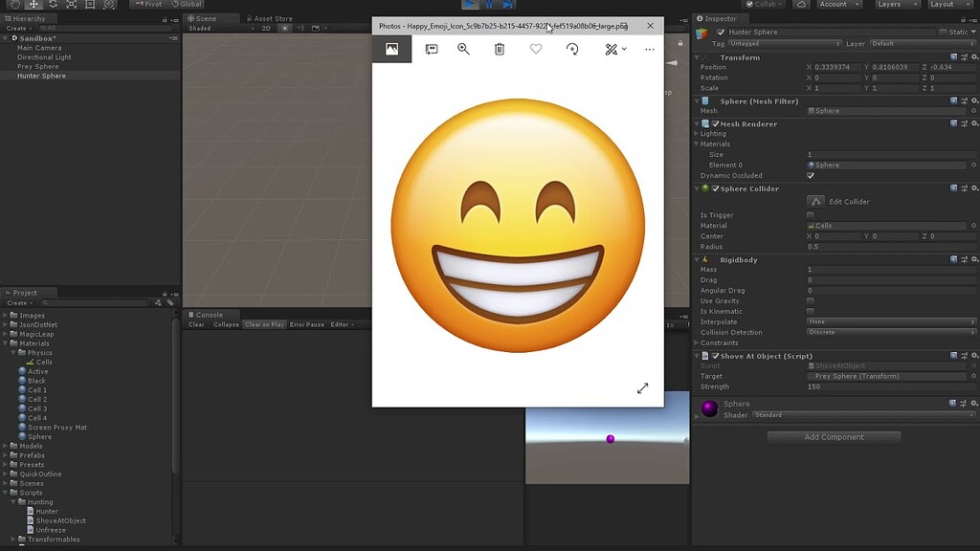Open zoom control in Photos viewer
980x551 pixels.
(x=463, y=49)
